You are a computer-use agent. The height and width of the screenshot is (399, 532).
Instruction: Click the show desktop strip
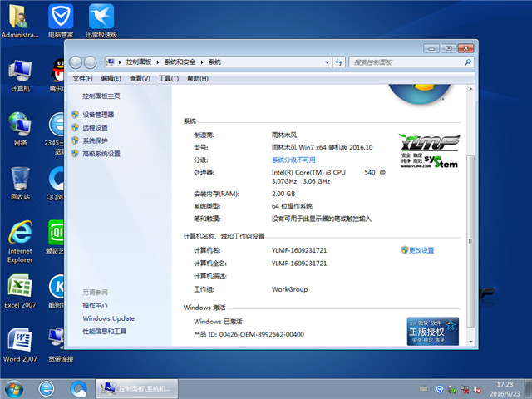coord(529,389)
